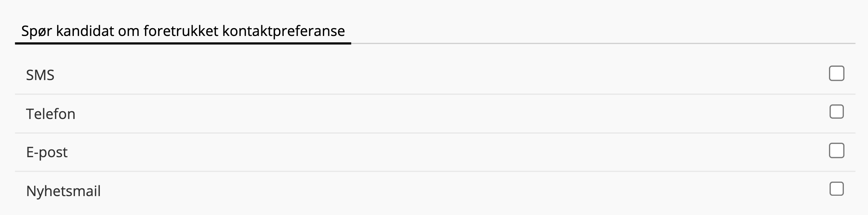Click the Nyhetsmail label text
This screenshot has width=868, height=215.
[63, 191]
